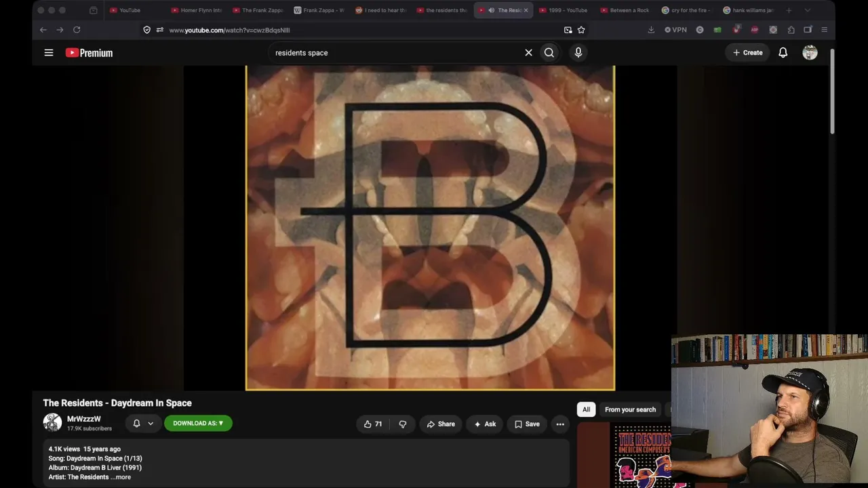Share the video
Screen dimensions: 868x488
pos(441,424)
